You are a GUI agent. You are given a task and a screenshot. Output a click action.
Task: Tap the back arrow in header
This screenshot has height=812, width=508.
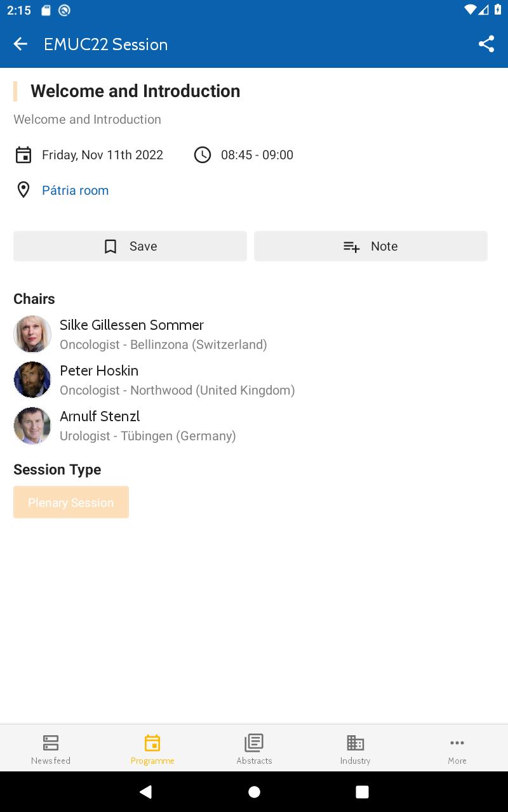pos(20,44)
